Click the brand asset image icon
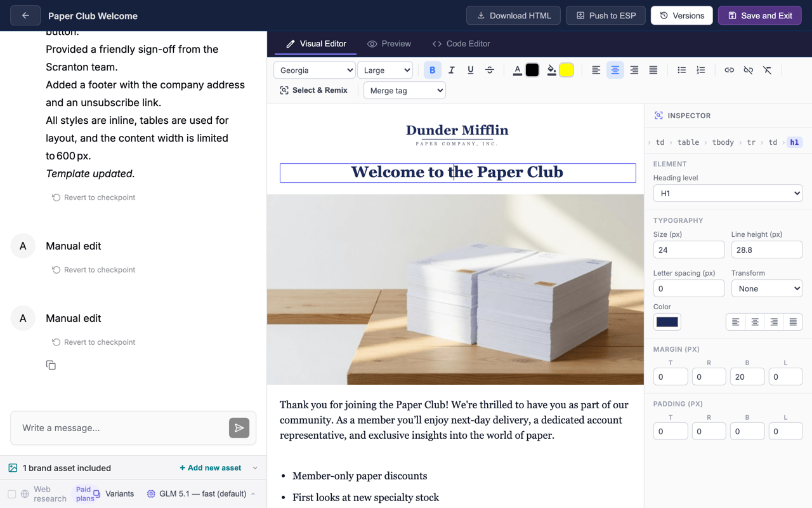812x508 pixels. click(x=13, y=468)
